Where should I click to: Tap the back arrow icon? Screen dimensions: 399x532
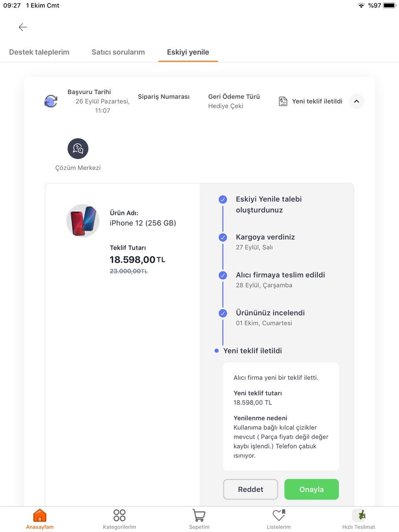pos(23,27)
